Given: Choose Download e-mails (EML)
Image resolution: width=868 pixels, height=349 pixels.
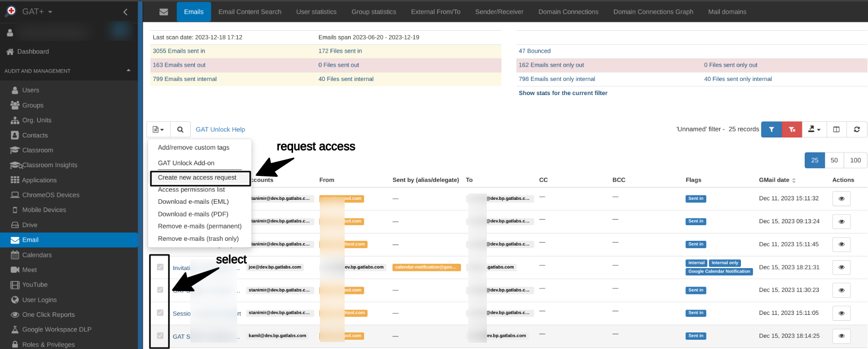Looking at the screenshot, I should (x=193, y=202).
